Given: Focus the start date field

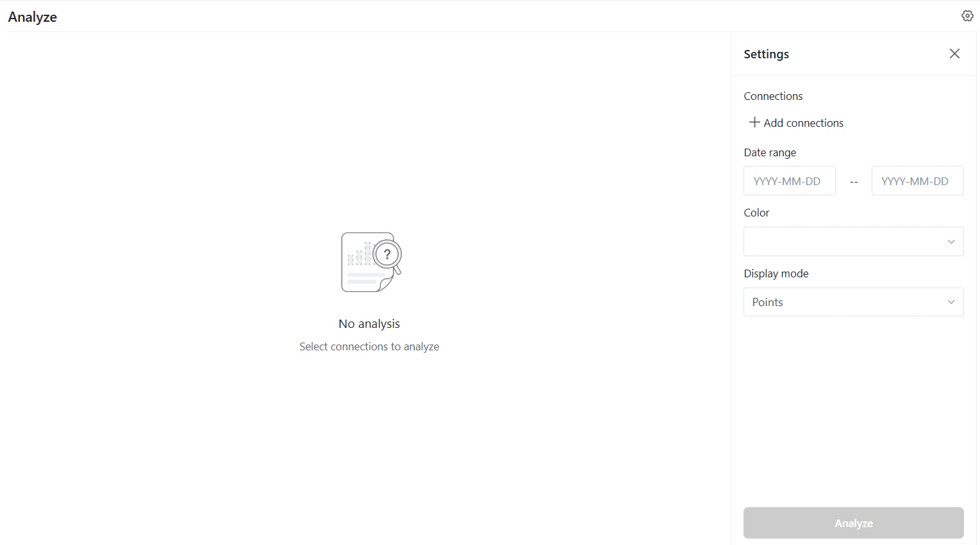Looking at the screenshot, I should (790, 181).
